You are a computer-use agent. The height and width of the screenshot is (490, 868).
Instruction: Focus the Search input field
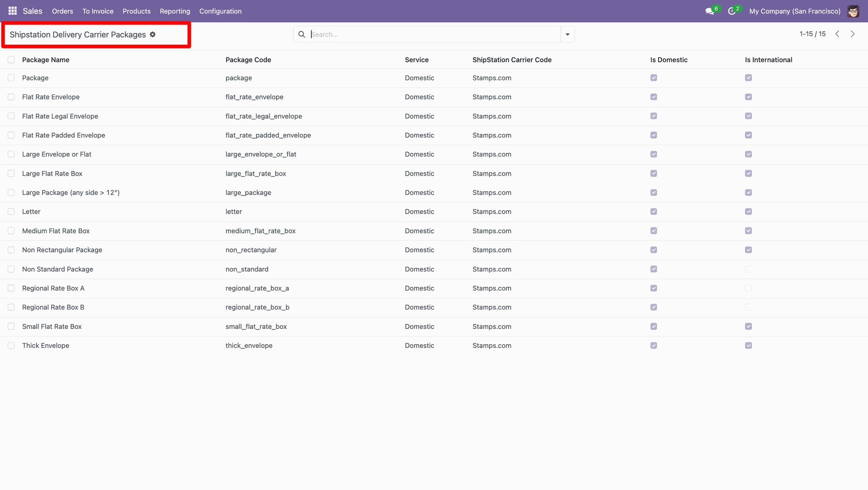[x=434, y=34]
